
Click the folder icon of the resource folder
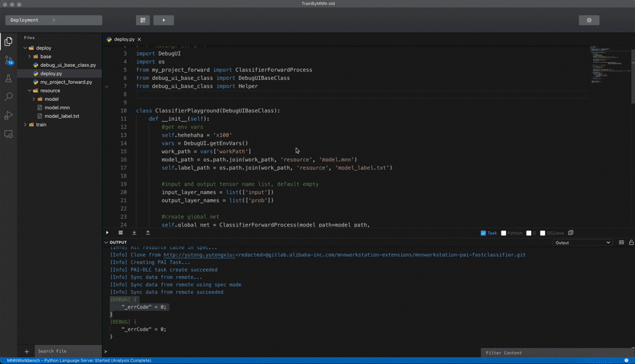tap(36, 91)
